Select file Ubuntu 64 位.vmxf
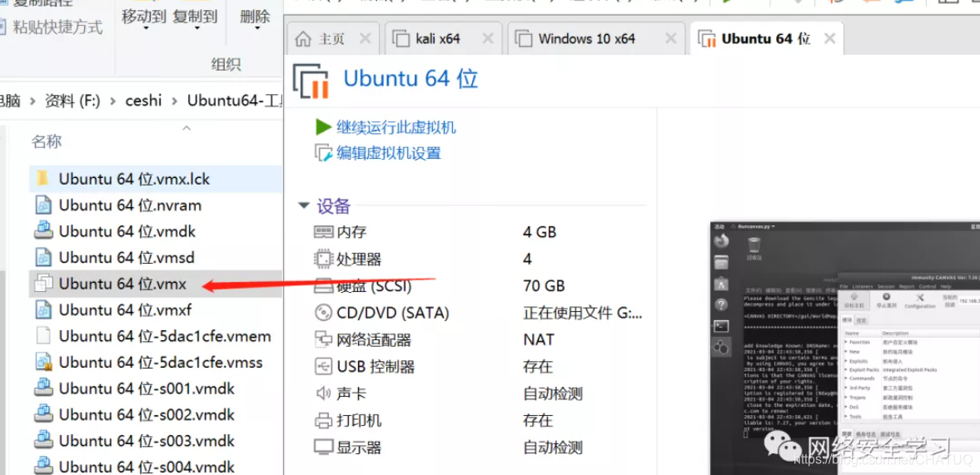Screen dimensions: 980x475 coord(126,310)
